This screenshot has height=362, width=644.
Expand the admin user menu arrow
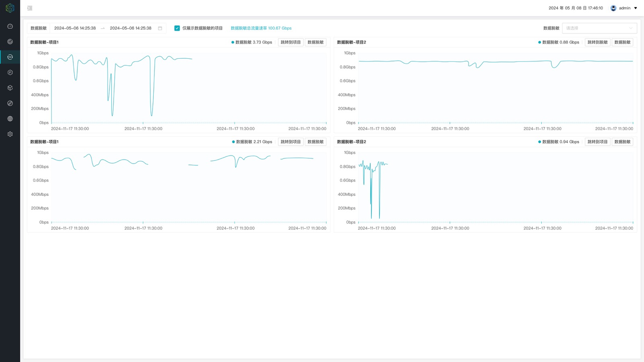(x=636, y=8)
